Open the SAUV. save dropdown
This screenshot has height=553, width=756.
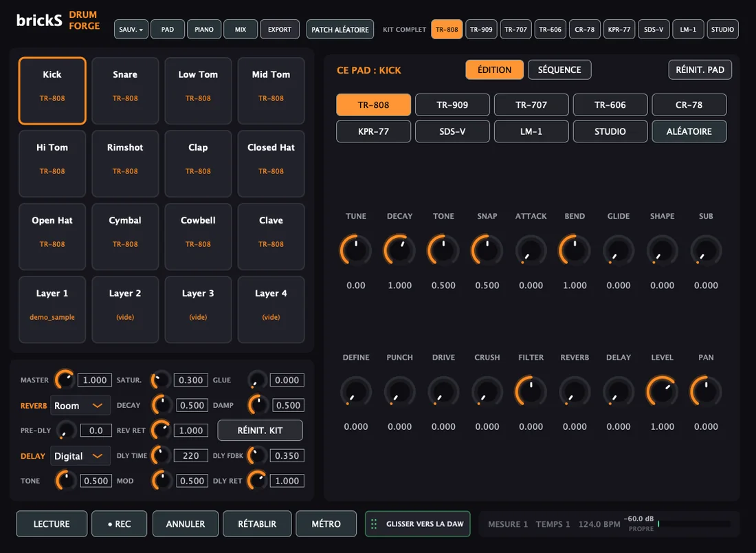pos(131,30)
